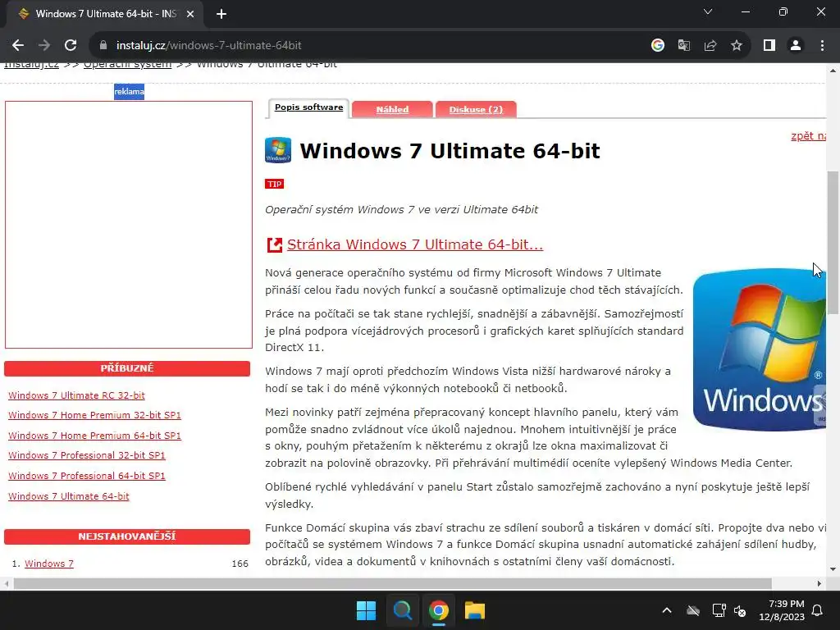Open Windows 7 Ultimate 64-bit sidebar link
The width and height of the screenshot is (840, 630).
69,496
